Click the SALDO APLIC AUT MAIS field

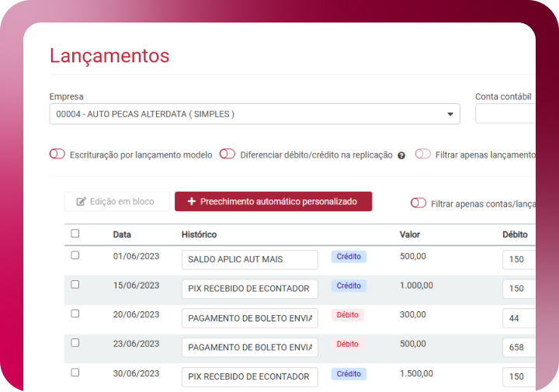coord(249,259)
